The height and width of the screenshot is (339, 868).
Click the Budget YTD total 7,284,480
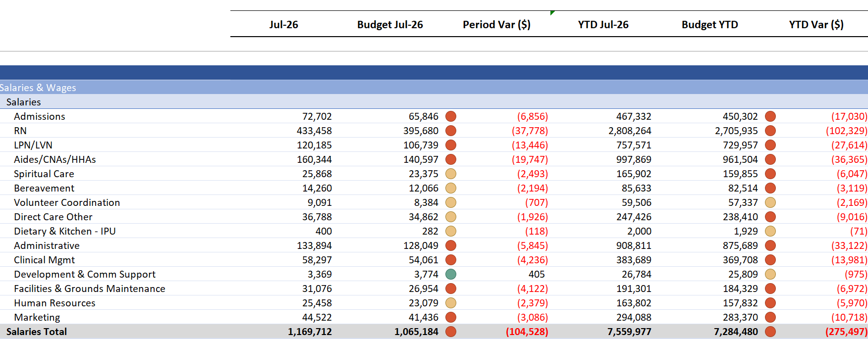736,332
